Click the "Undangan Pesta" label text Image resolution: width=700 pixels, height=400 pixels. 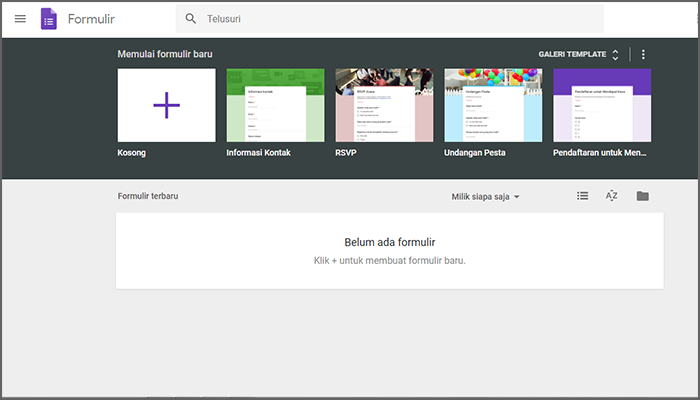tap(475, 154)
